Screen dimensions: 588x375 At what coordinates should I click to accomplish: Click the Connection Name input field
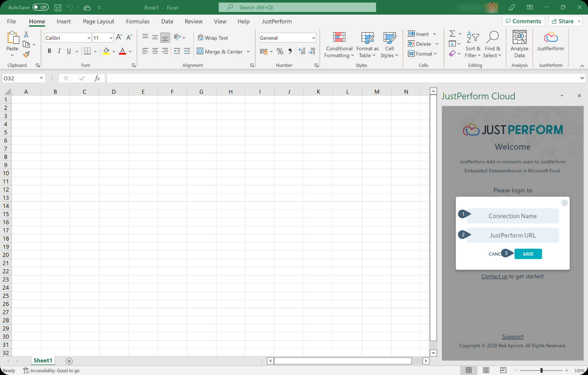[x=512, y=216]
